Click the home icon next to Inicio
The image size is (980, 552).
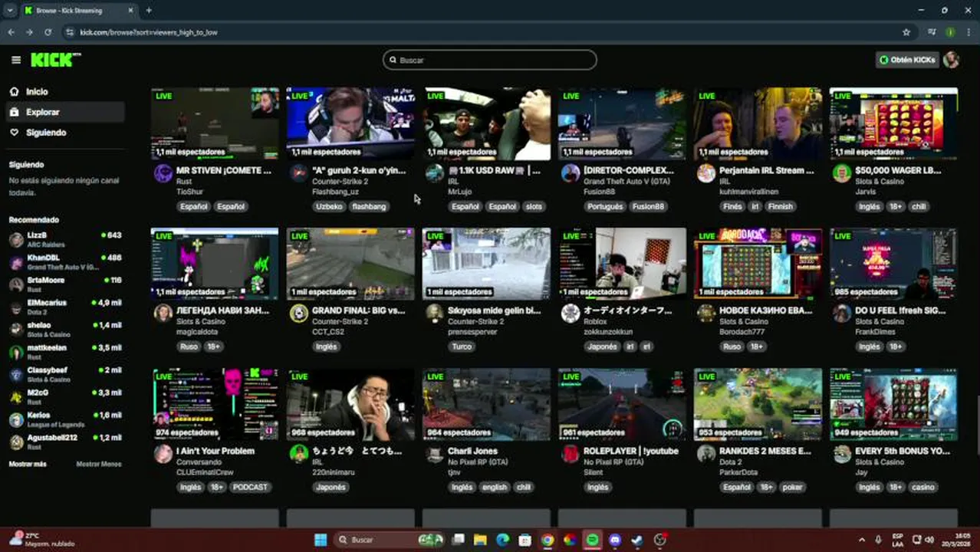[14, 91]
